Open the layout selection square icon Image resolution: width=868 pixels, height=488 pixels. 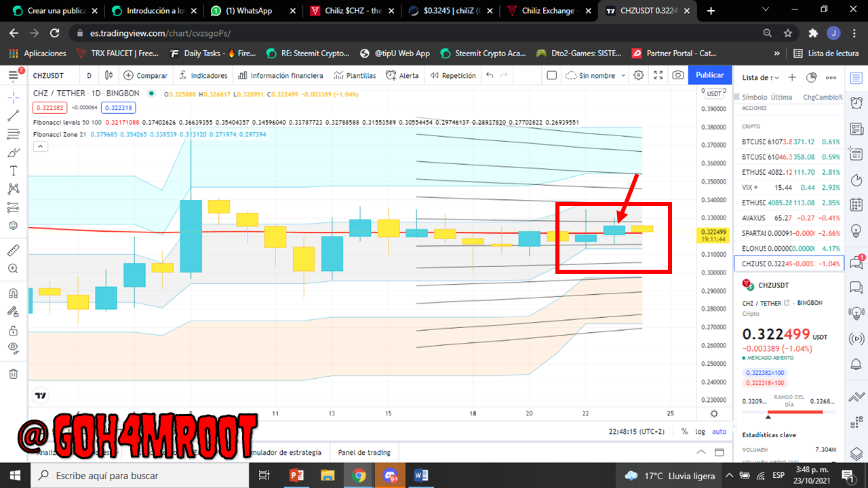coord(551,75)
